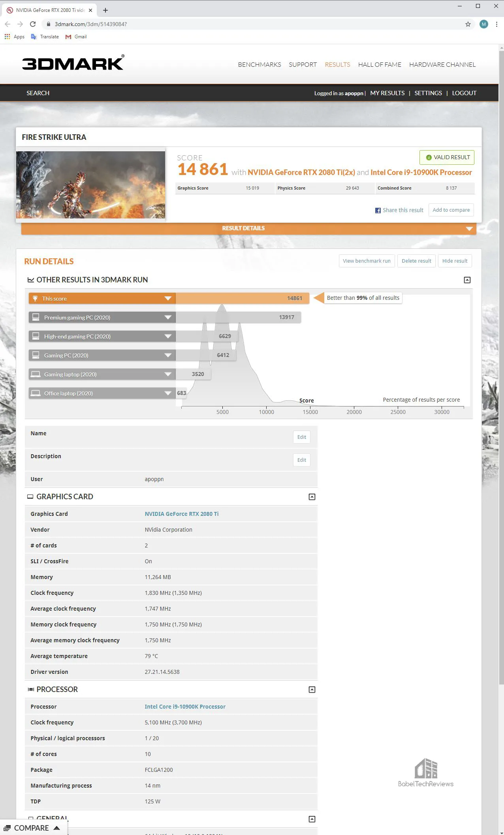
Task: Click the site padlock icon
Action: pyautogui.click(x=49, y=24)
